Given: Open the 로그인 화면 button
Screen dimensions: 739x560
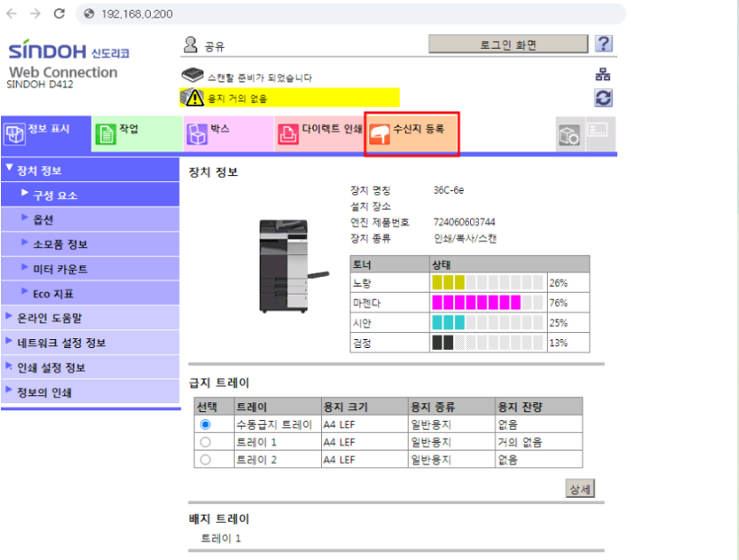Looking at the screenshot, I should pos(508,44).
